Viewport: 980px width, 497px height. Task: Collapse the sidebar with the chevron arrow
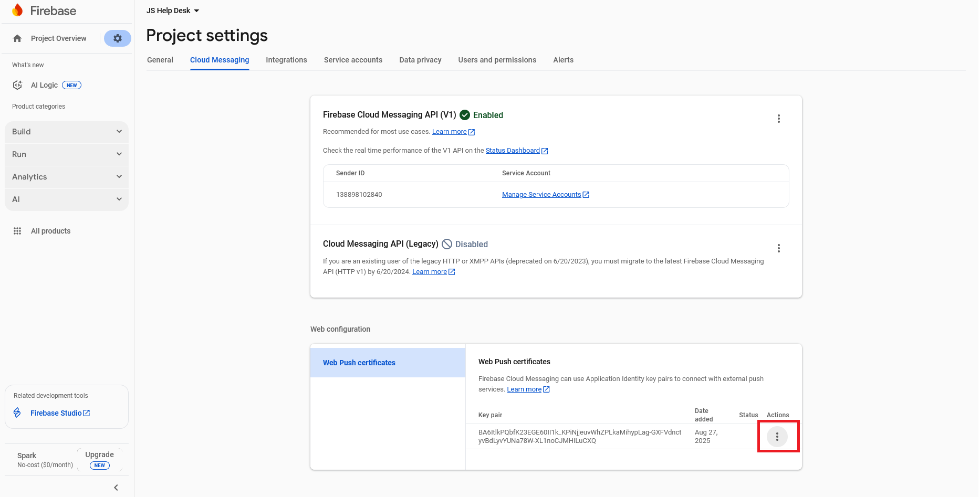pyautogui.click(x=116, y=488)
